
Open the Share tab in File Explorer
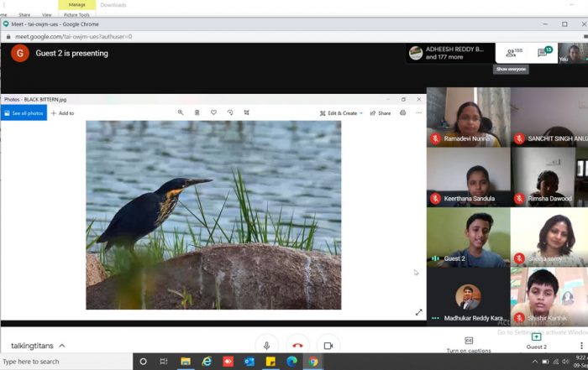24,14
